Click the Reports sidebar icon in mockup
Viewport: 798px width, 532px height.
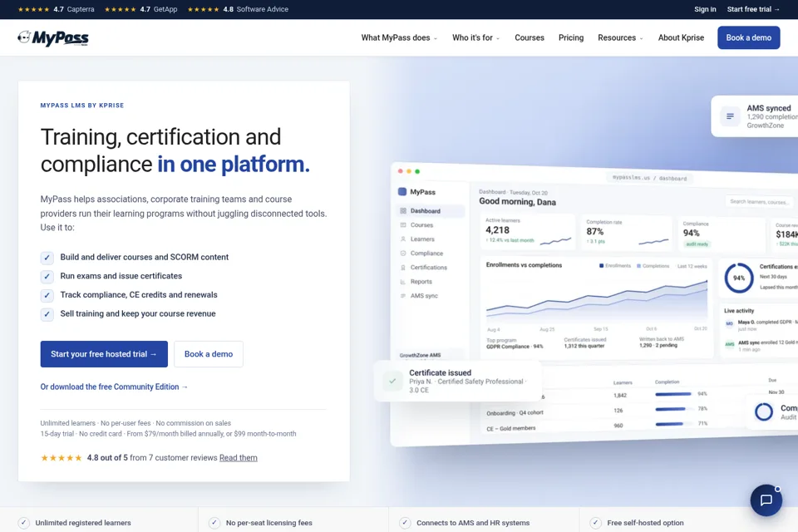(x=403, y=282)
